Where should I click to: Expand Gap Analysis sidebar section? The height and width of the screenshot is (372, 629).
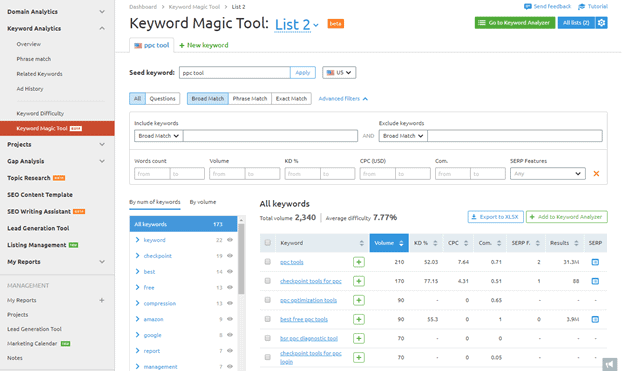[x=102, y=161]
